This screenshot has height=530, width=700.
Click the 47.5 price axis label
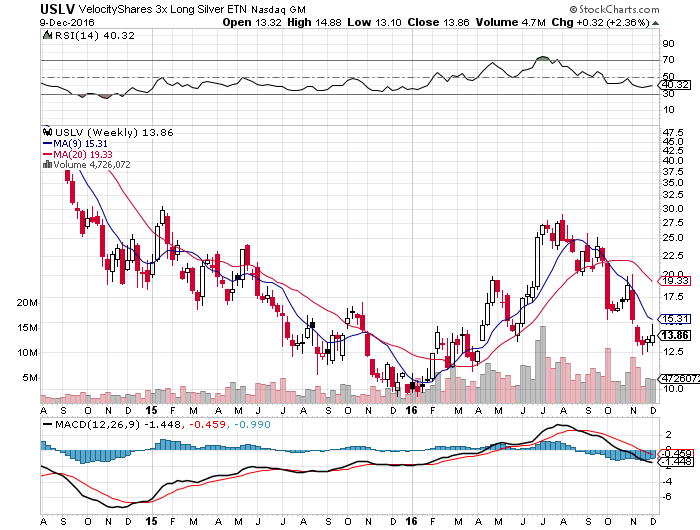point(673,132)
